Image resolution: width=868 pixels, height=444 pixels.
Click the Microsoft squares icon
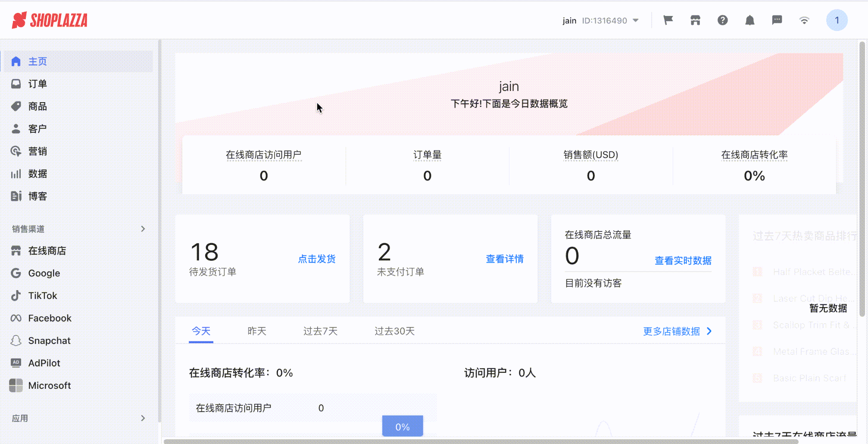[16, 385]
